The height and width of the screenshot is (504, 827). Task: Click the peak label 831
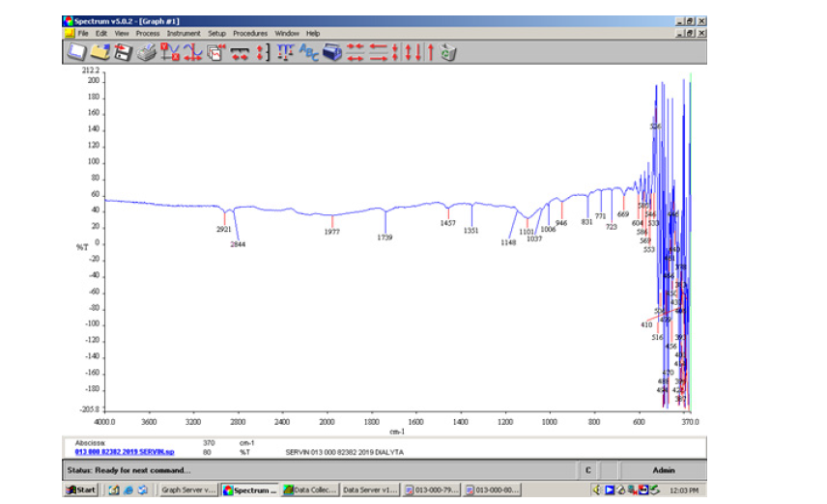click(587, 222)
